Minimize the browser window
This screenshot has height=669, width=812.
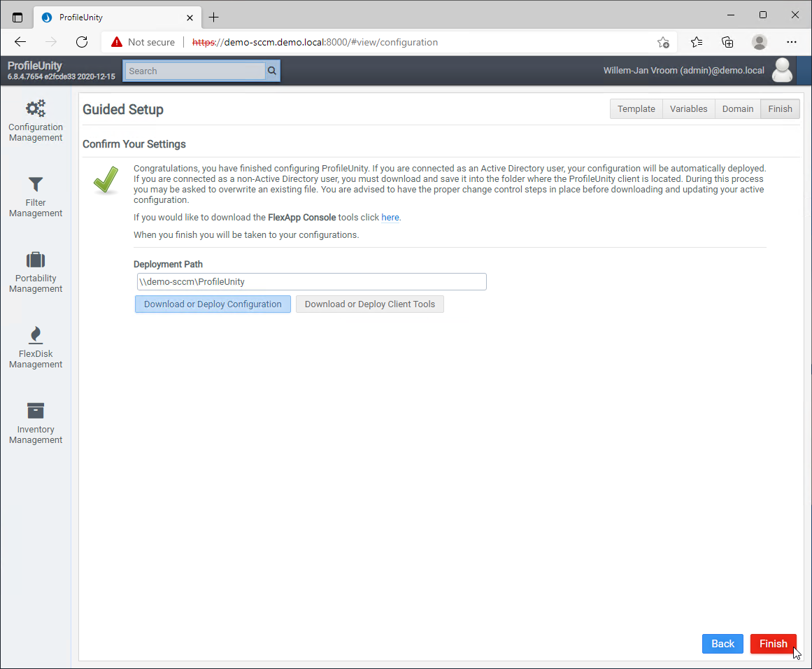point(731,15)
